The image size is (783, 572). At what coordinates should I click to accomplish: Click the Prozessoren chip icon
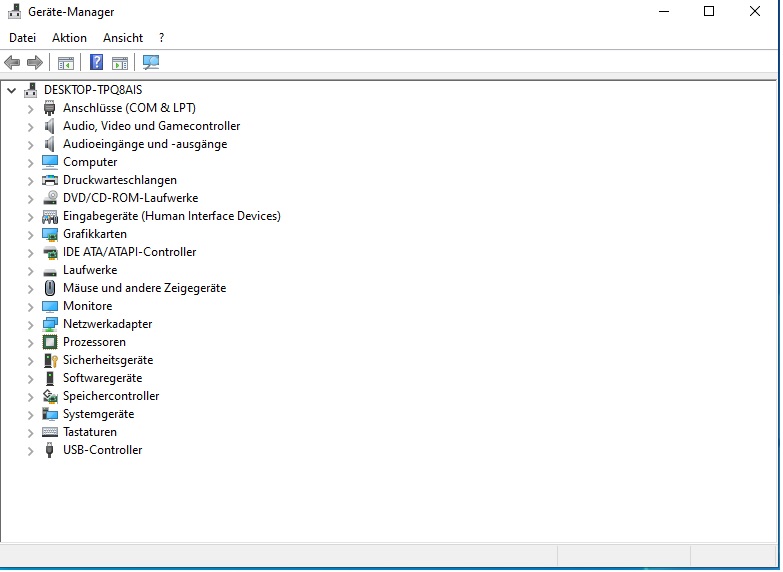click(x=50, y=342)
